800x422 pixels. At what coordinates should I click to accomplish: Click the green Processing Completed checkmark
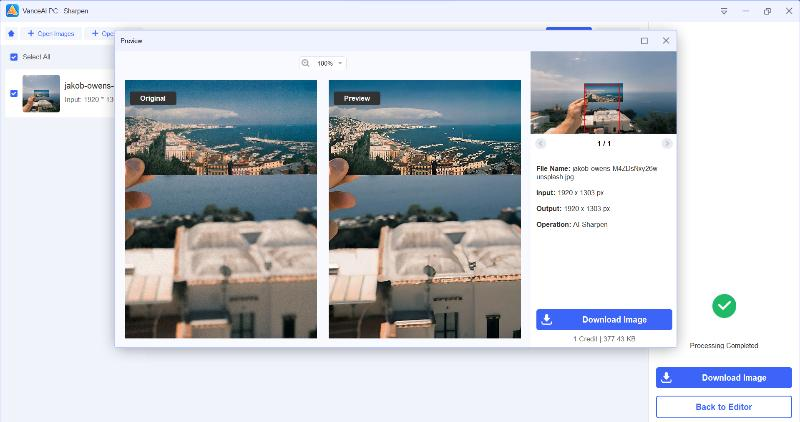[724, 305]
